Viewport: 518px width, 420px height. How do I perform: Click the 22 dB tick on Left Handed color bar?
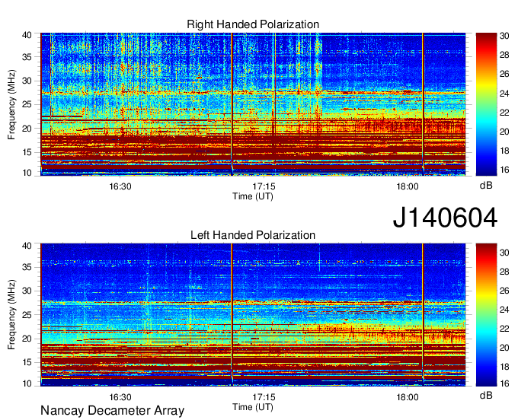click(504, 329)
